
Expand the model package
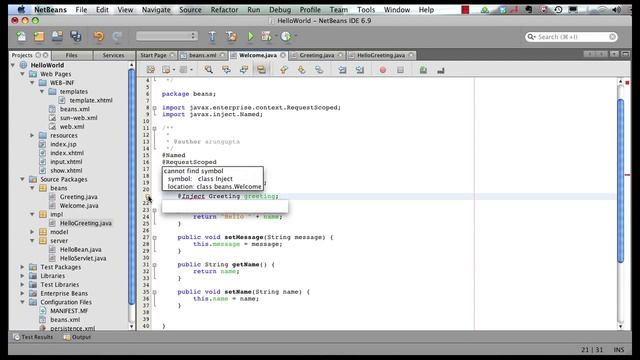pyautogui.click(x=33, y=232)
